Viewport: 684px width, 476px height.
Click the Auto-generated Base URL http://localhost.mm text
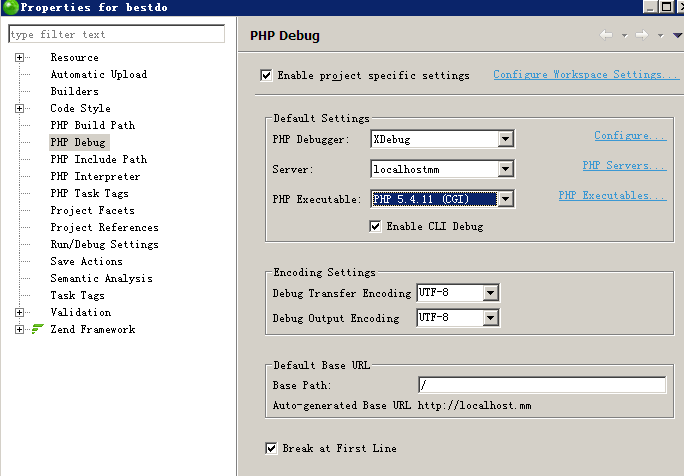pos(402,405)
